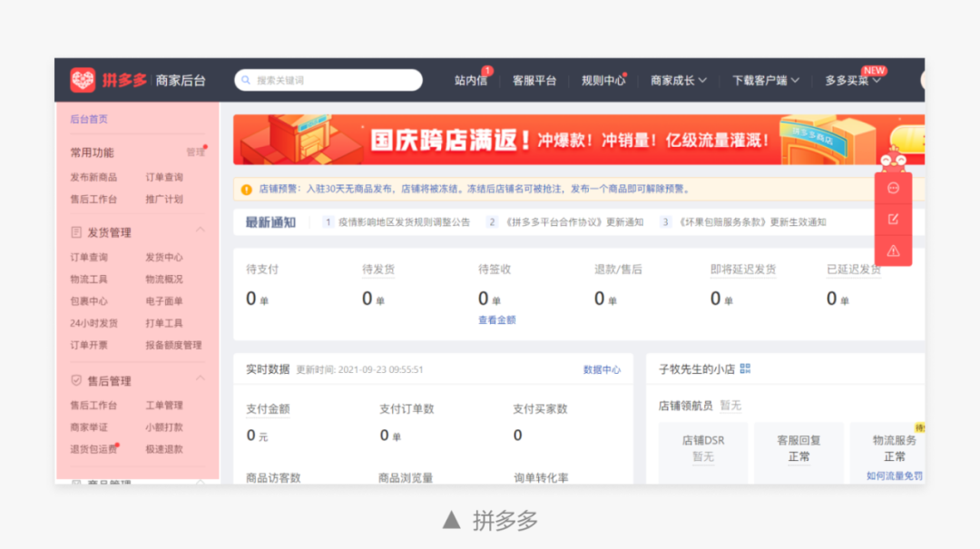Expand the 商家成长 dropdown

(678, 80)
